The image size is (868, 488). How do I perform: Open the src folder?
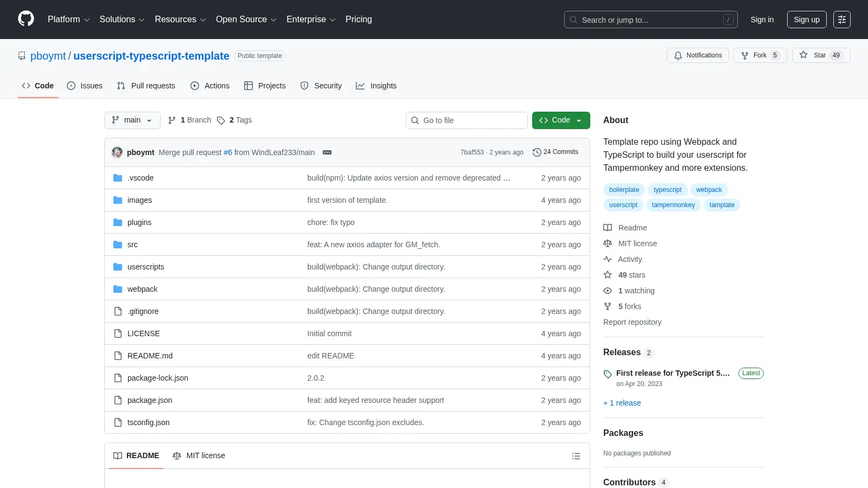132,245
